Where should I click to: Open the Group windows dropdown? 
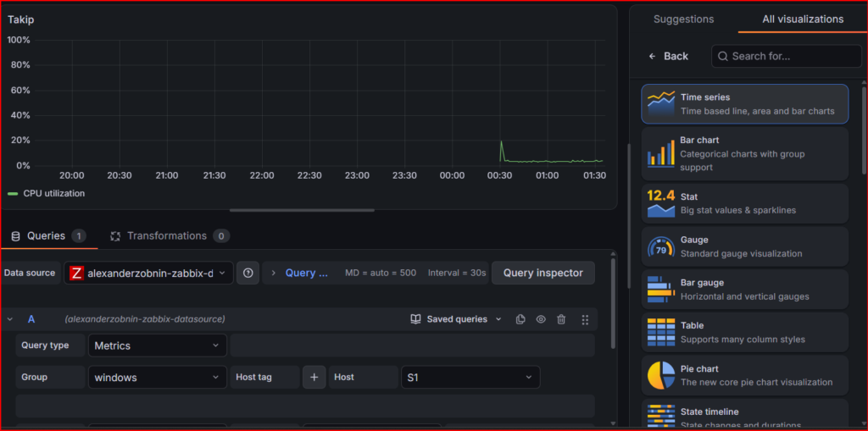(x=157, y=378)
